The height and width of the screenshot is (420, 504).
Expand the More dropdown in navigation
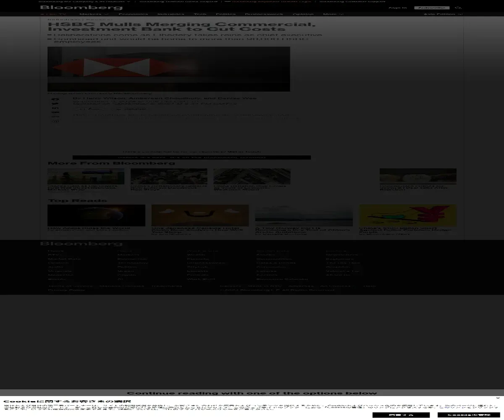(333, 14)
